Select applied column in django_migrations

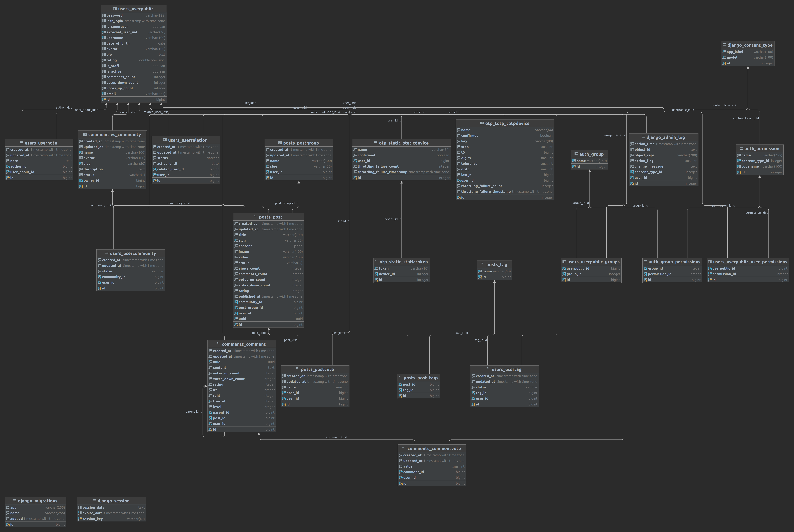36,519
